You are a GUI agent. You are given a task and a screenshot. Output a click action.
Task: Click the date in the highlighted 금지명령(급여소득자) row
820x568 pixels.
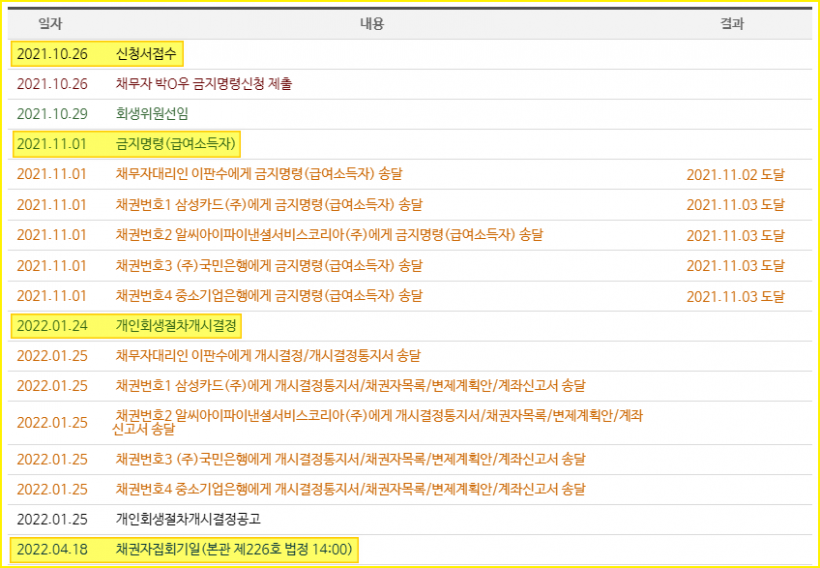tap(52, 144)
